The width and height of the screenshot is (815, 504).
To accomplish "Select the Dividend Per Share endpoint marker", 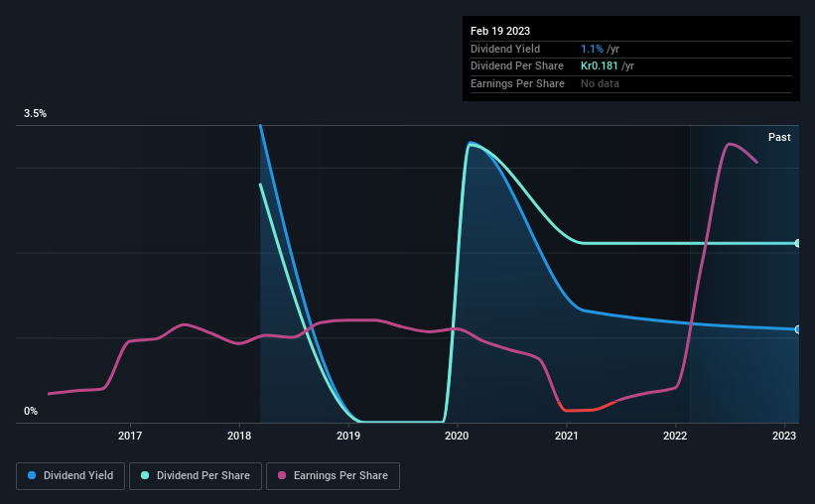I will coord(797,243).
